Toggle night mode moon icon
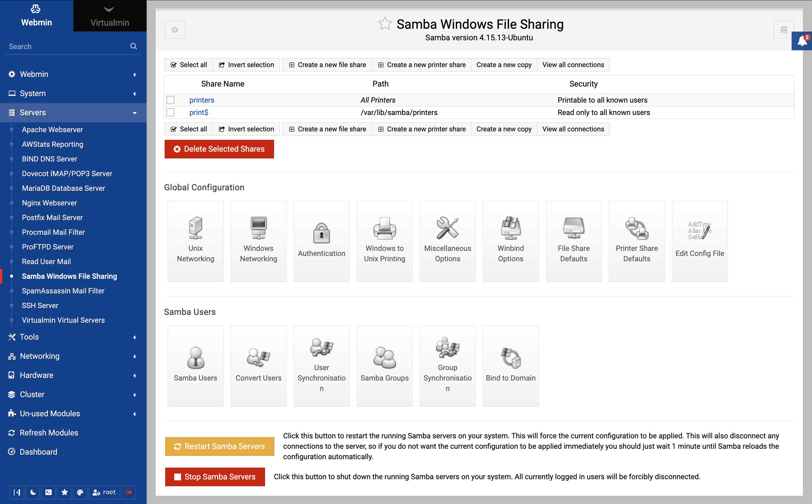The height and width of the screenshot is (504, 812). tap(33, 492)
